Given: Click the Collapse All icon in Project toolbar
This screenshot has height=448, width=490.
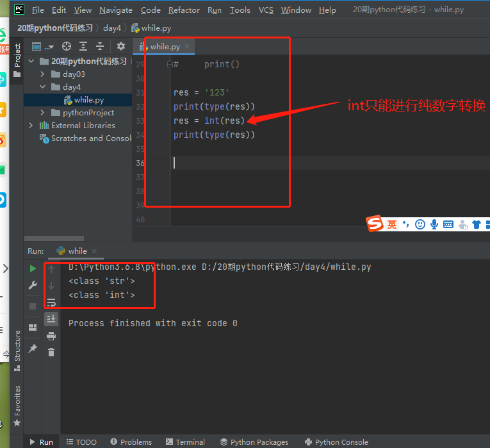Looking at the screenshot, I should click(x=100, y=46).
